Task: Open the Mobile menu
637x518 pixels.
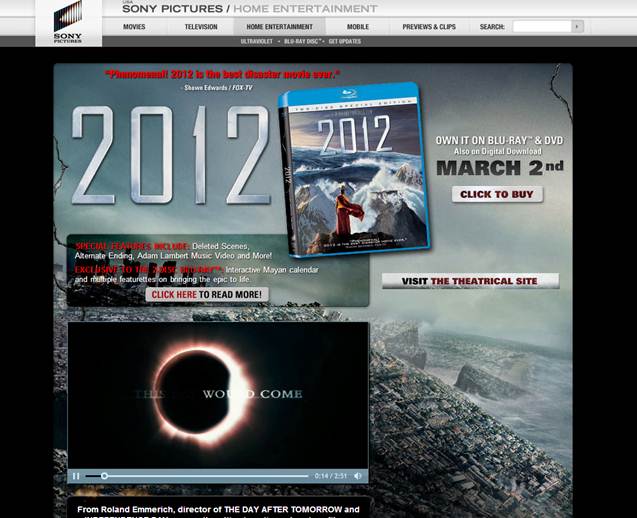Action: pos(358,27)
